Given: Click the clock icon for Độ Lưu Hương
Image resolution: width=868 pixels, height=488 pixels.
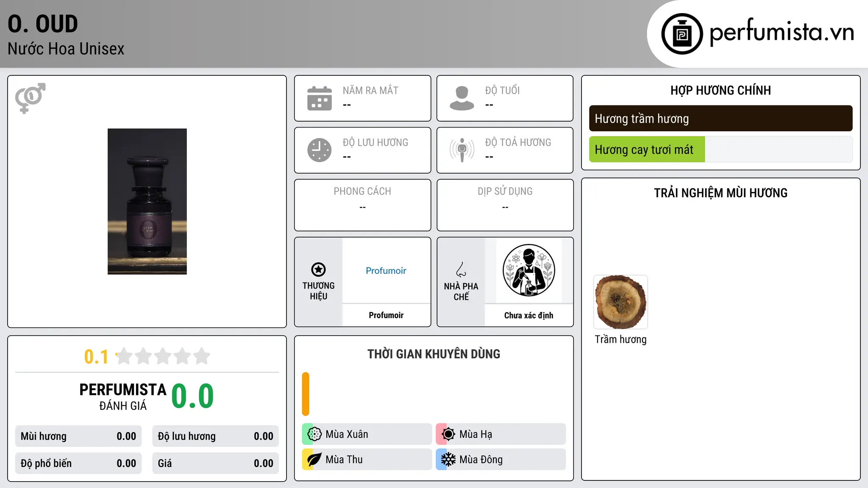Looking at the screenshot, I should pos(320,150).
